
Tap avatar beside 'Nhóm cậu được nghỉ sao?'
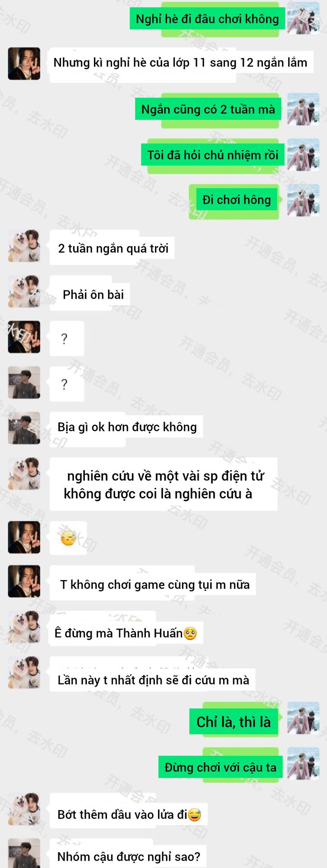[24, 854]
